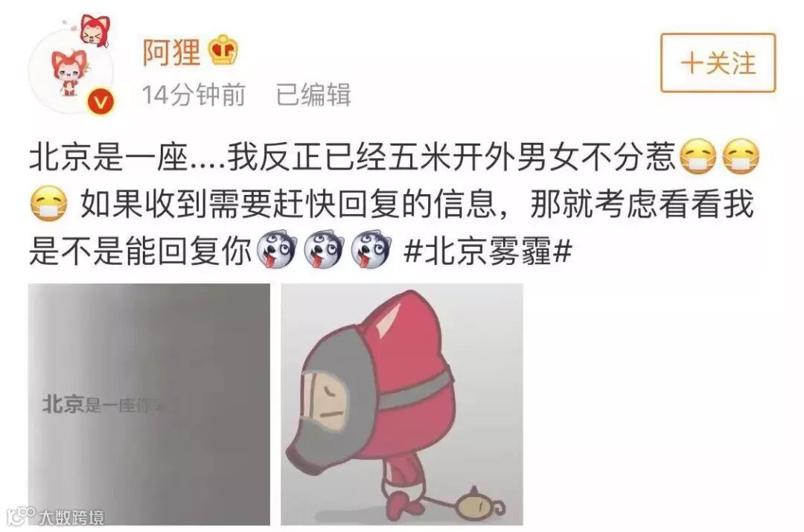Open 阿狸's profile avatar
The height and width of the screenshot is (532, 804).
pos(71,70)
